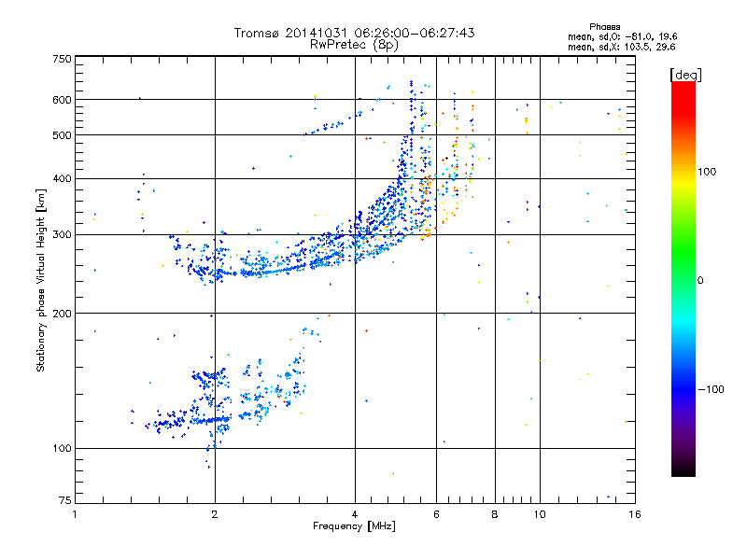
Task: Click the colorbar '-100' tick label
Action: [711, 389]
